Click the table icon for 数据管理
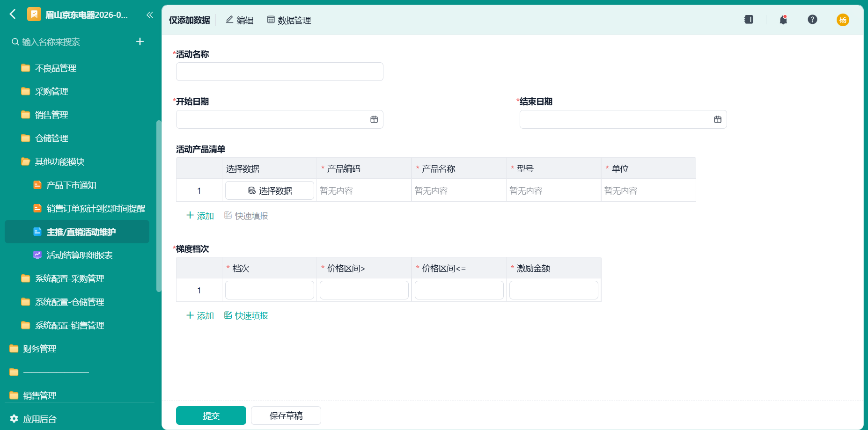868x430 pixels. tap(271, 20)
